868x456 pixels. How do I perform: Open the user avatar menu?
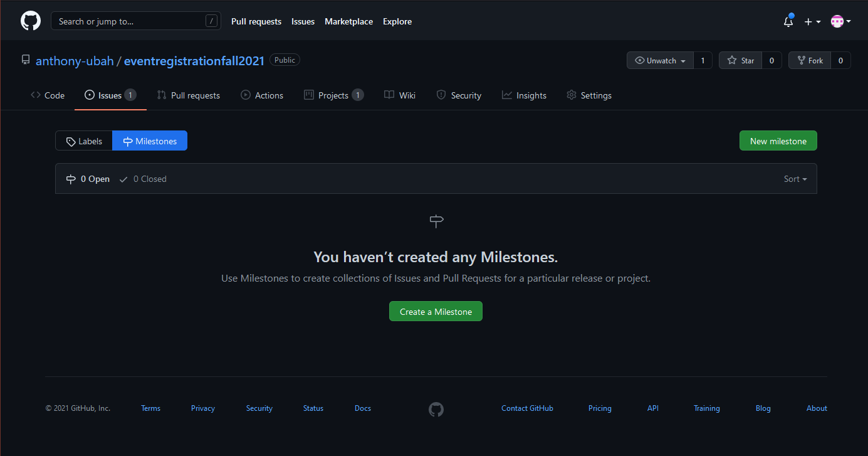[x=840, y=21]
